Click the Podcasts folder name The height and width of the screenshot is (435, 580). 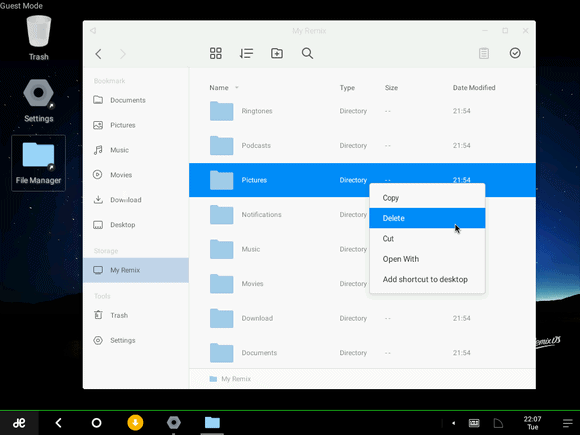point(256,145)
